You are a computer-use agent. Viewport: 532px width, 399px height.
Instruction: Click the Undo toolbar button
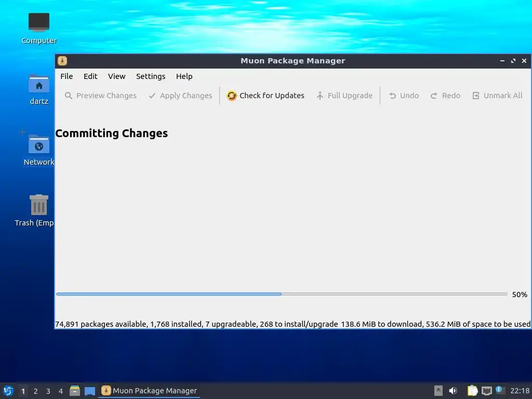[x=404, y=96]
